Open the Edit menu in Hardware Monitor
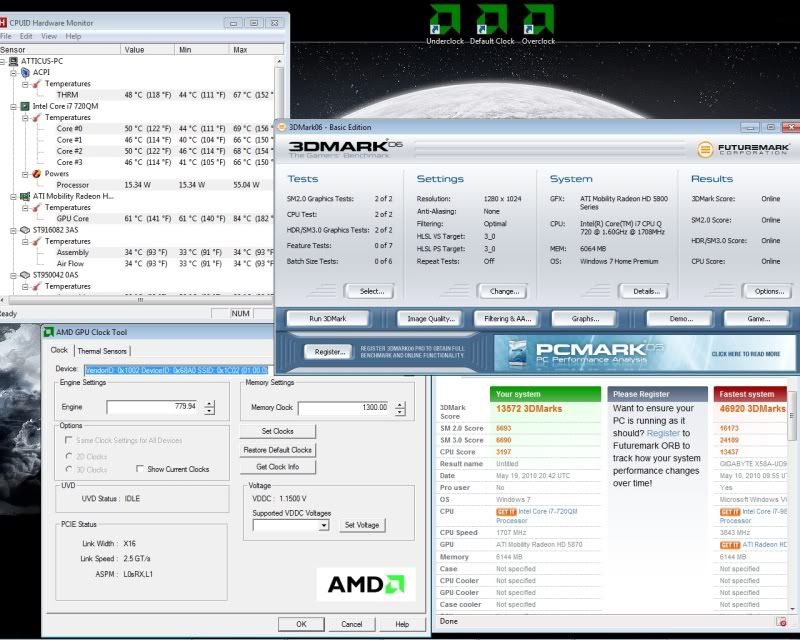Viewport: 800px width, 640px height. pyautogui.click(x=26, y=36)
